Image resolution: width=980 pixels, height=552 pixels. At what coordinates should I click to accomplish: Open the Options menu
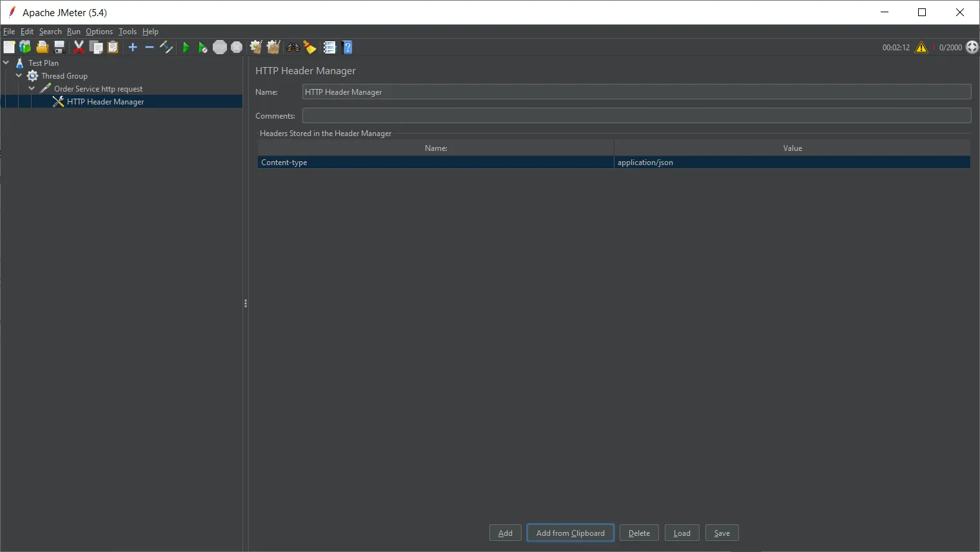[x=99, y=32]
